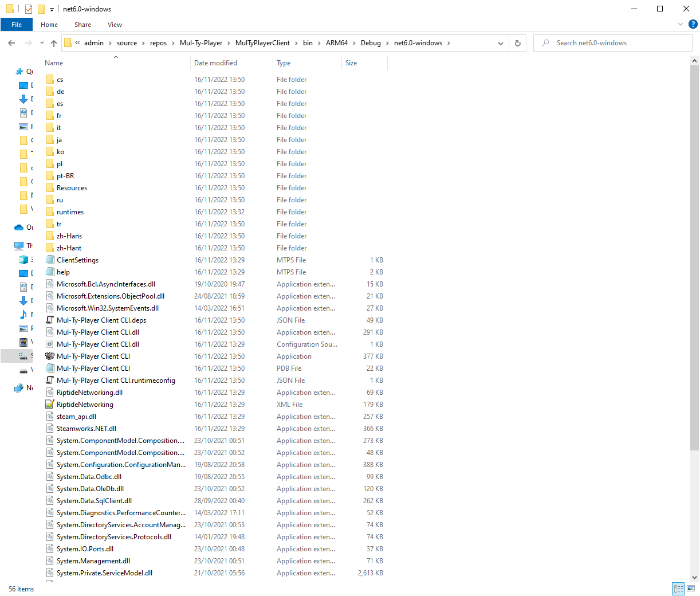Open the Recent locations dropdown arrow
This screenshot has height=596, width=700.
(42, 43)
